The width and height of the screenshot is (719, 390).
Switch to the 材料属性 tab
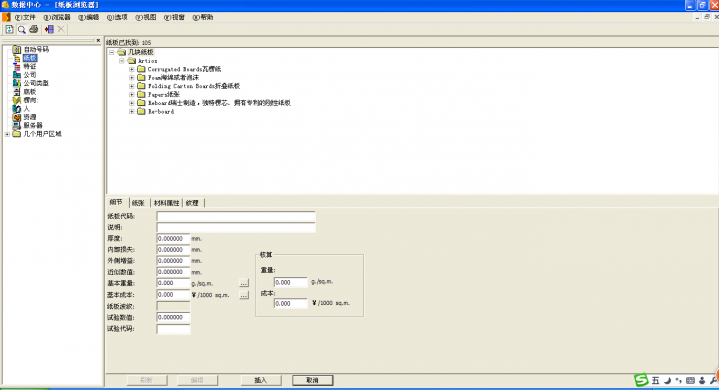[166, 203]
